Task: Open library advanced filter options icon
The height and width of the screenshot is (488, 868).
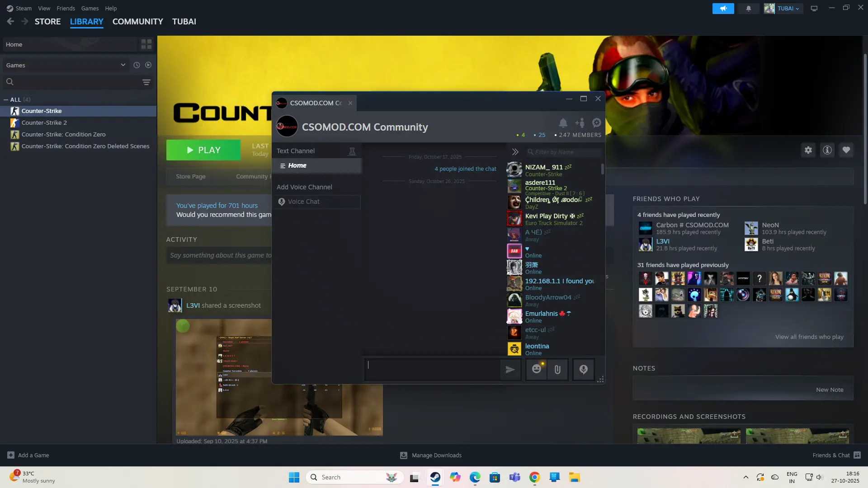Action: (x=146, y=82)
